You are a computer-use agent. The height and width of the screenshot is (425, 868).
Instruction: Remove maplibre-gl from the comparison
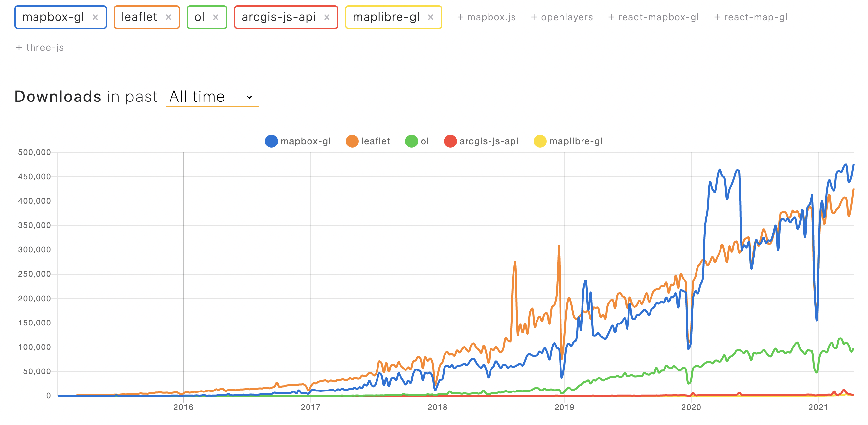[430, 17]
